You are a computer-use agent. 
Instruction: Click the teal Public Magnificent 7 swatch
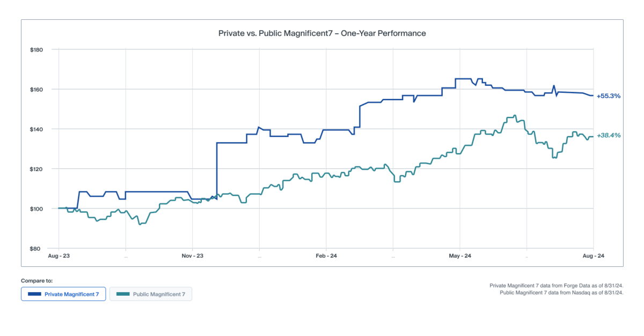coord(123,294)
